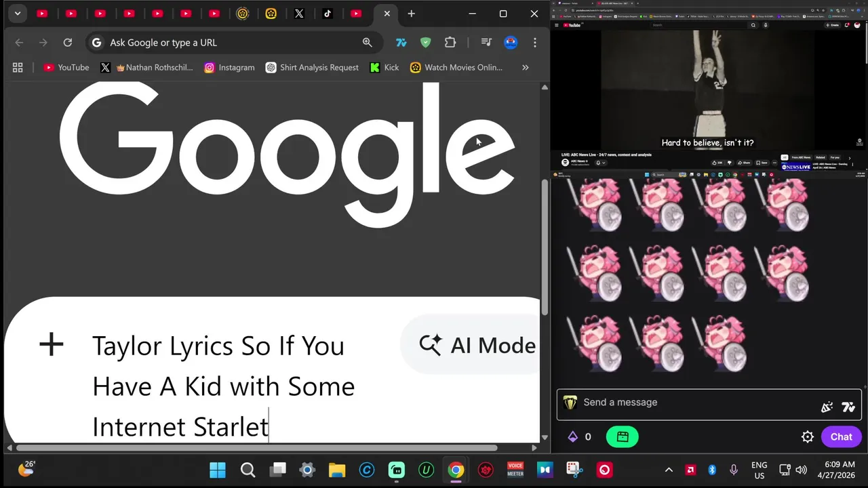The width and height of the screenshot is (868, 488).
Task: Switch to the X (Twitter) browser tab
Action: (299, 14)
